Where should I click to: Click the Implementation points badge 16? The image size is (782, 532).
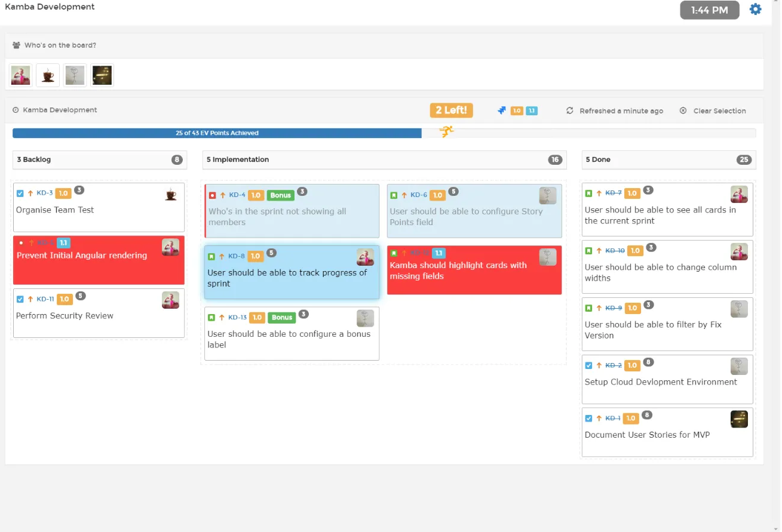point(555,159)
